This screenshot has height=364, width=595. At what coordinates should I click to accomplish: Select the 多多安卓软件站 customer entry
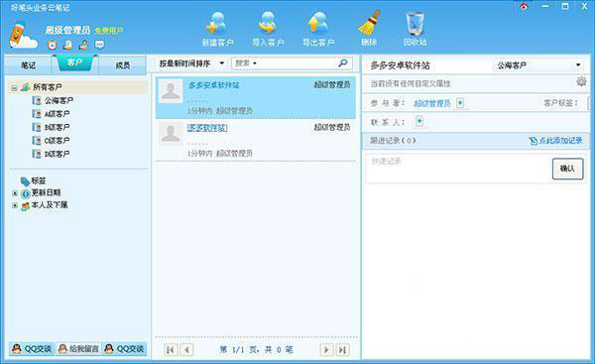click(256, 97)
